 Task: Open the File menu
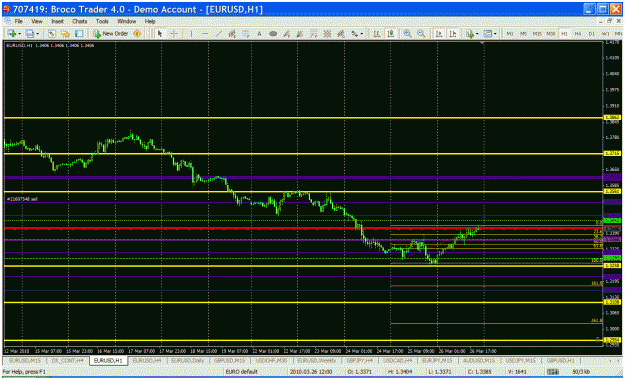tap(19, 21)
